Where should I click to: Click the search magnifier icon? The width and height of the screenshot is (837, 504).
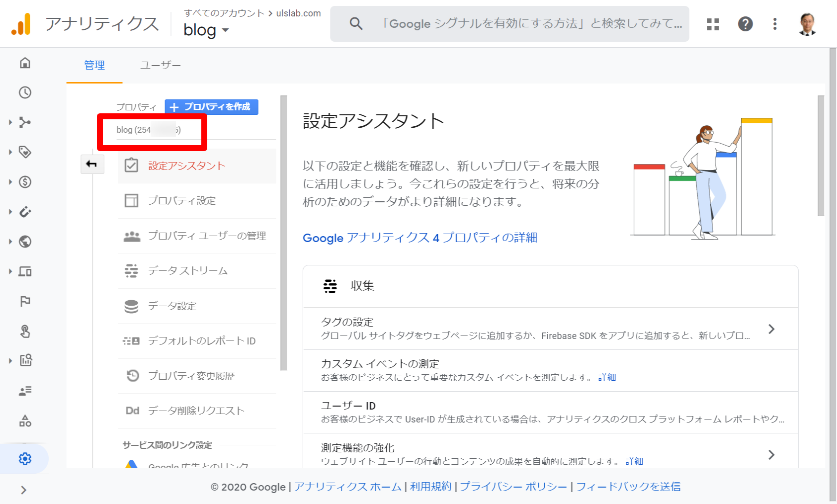[356, 23]
